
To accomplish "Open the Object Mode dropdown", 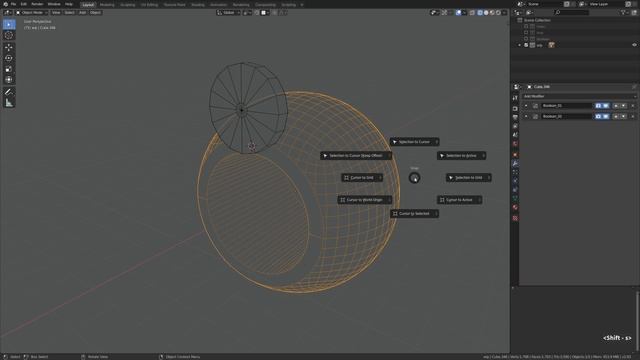I will pos(32,13).
